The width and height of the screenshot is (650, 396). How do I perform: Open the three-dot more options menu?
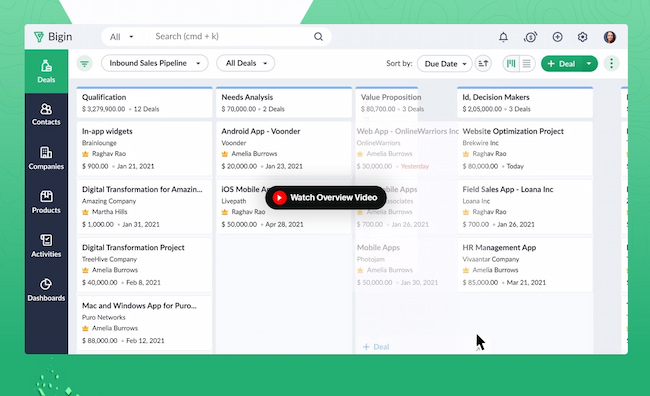coord(611,63)
